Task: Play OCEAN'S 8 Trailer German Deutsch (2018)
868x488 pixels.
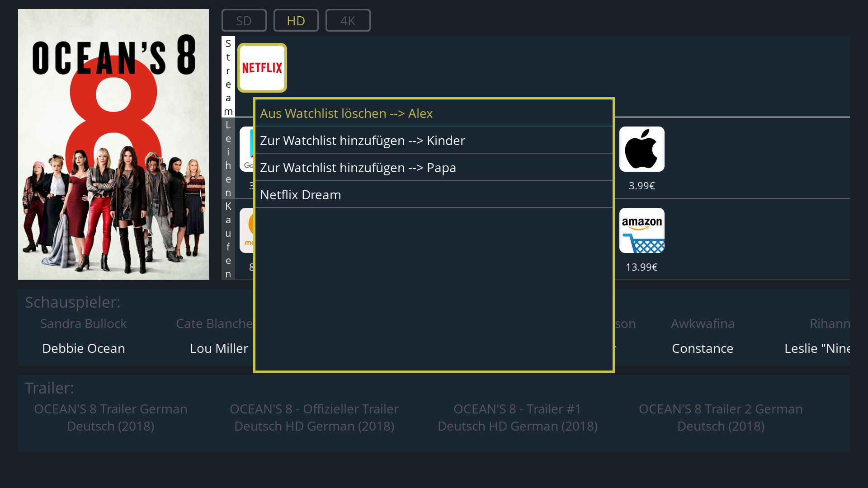Action: 111,417
